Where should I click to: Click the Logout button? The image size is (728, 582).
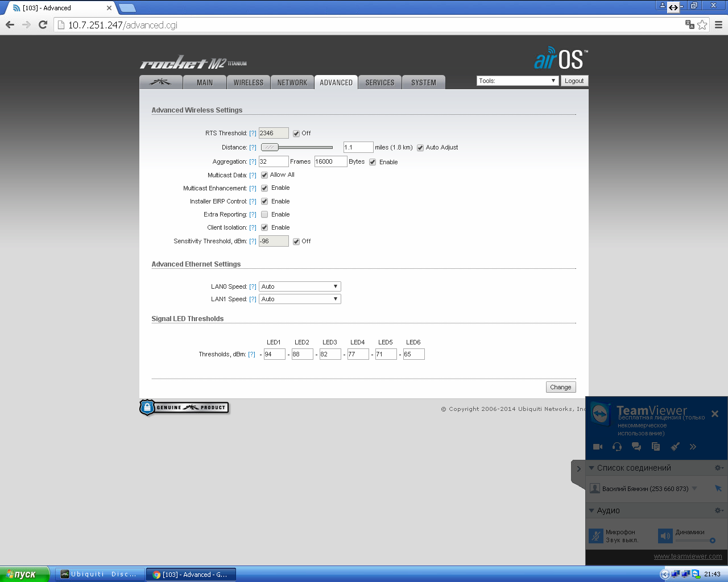[574, 81]
